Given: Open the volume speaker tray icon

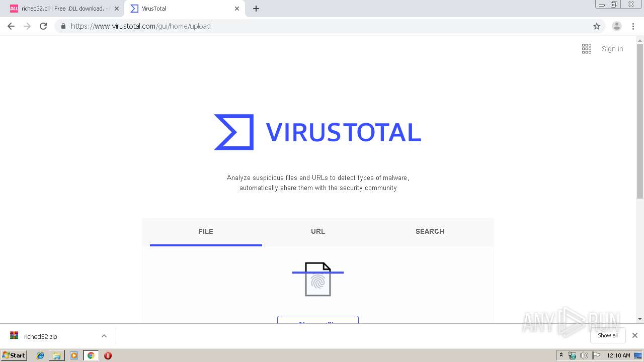Looking at the screenshot, I should [x=584, y=355].
